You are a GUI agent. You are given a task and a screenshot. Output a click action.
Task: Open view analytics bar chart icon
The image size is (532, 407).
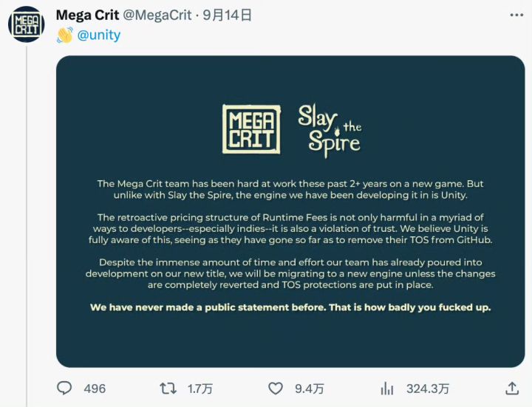pyautogui.click(x=386, y=388)
